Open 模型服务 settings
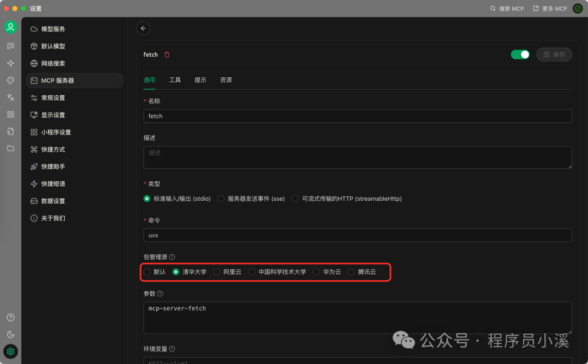This screenshot has width=588, height=364. [x=74, y=29]
